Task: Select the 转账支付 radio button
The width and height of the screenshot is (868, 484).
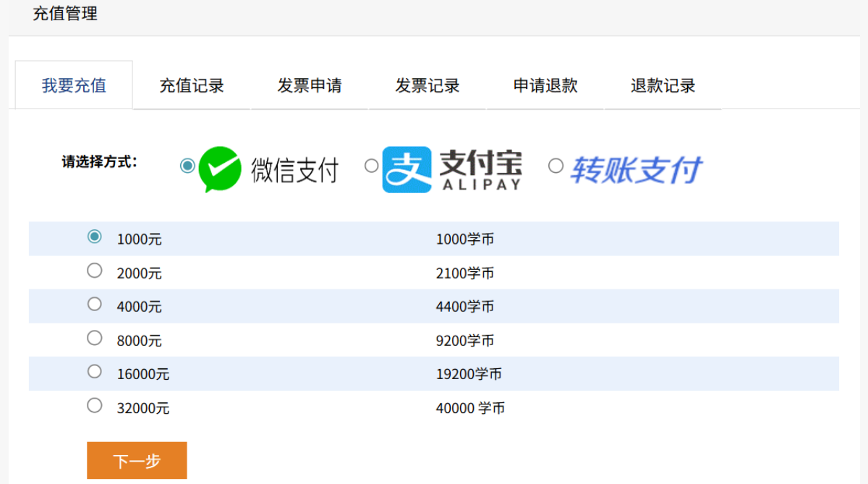Action: point(556,166)
